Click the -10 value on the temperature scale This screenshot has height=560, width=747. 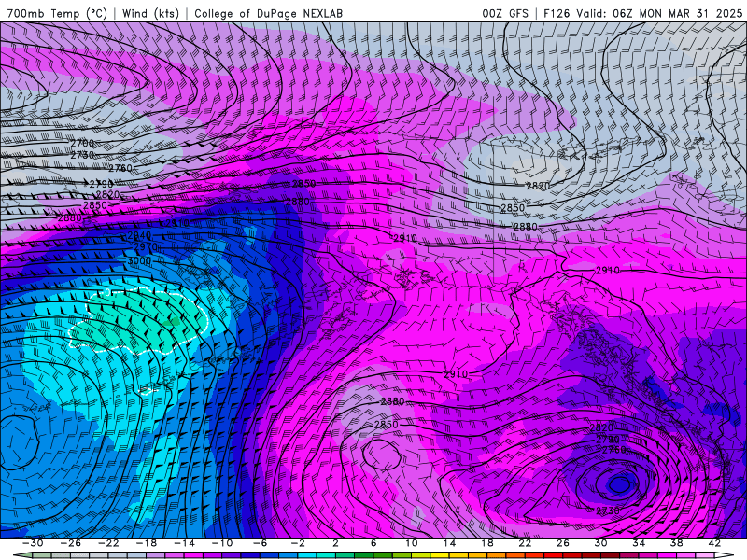(x=222, y=543)
